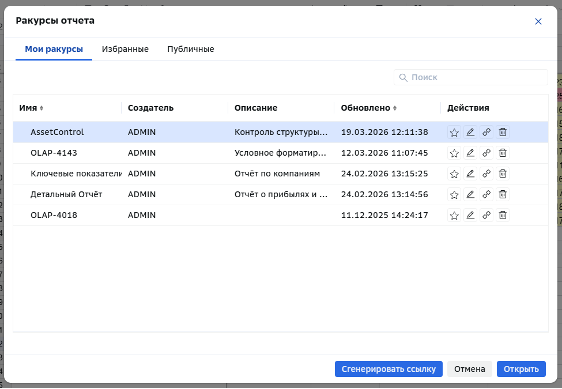Select the OLAP-4018 row
This screenshot has width=562, height=389.
coord(281,215)
